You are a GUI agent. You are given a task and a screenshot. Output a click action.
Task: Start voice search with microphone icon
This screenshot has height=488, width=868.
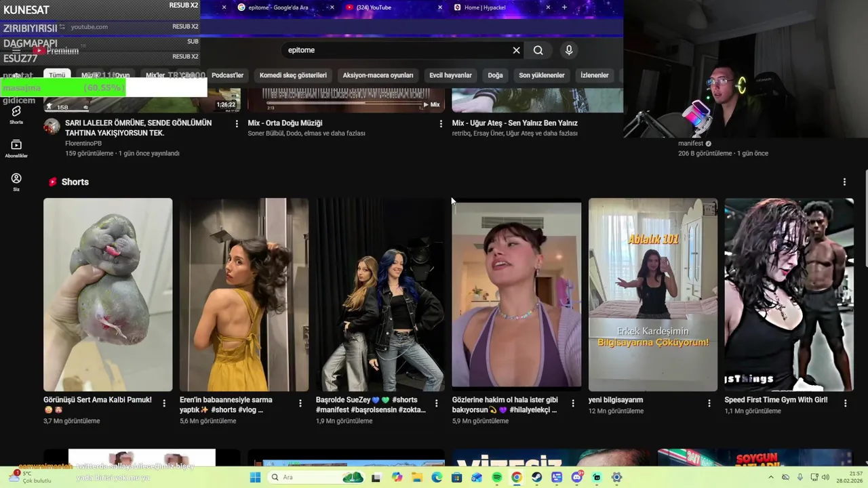(x=569, y=50)
